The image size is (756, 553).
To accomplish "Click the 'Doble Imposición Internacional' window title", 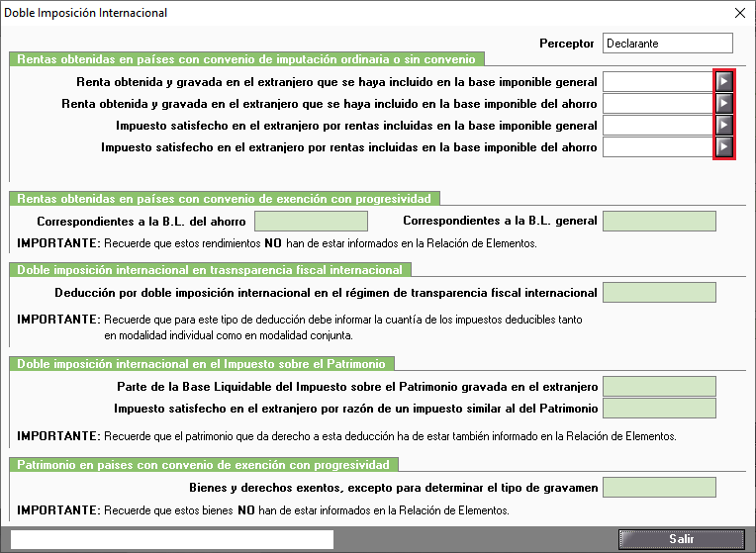I will [x=86, y=13].
